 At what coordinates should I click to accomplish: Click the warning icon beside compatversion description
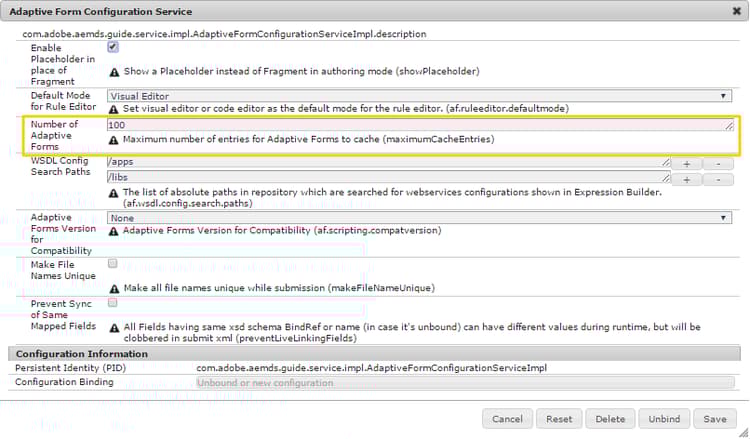113,231
